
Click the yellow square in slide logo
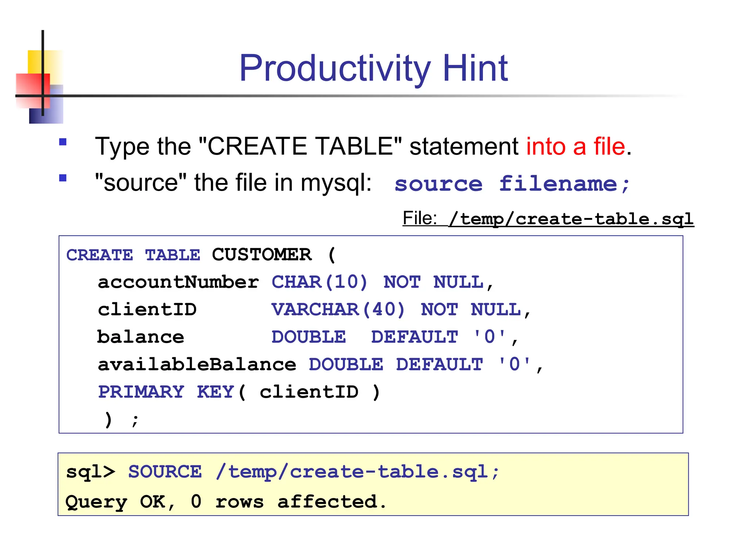pos(36,61)
